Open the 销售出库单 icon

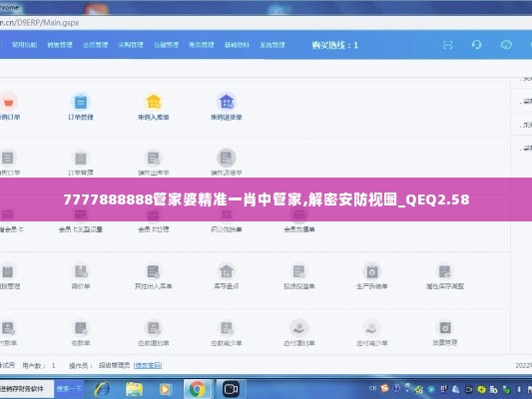pos(154,158)
